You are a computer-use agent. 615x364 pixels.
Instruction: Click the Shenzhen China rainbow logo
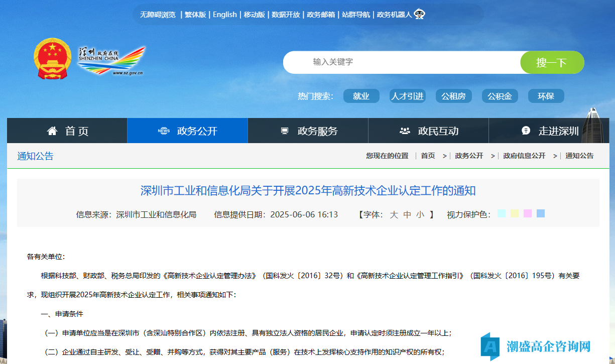[x=111, y=60]
